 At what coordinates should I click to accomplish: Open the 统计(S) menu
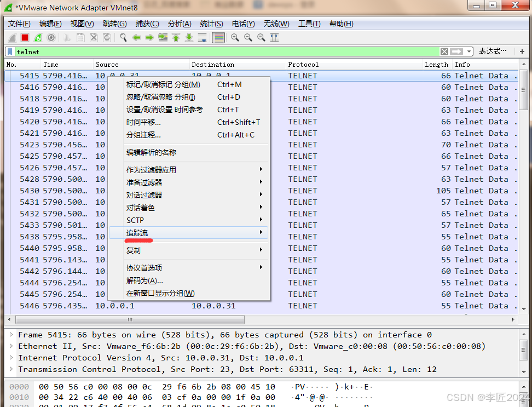coord(211,24)
